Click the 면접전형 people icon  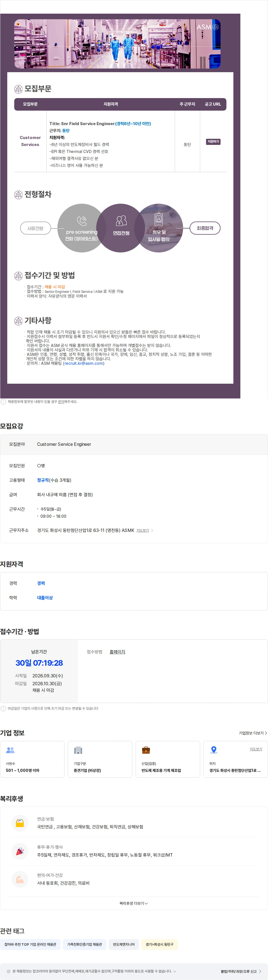pyautogui.click(x=121, y=221)
